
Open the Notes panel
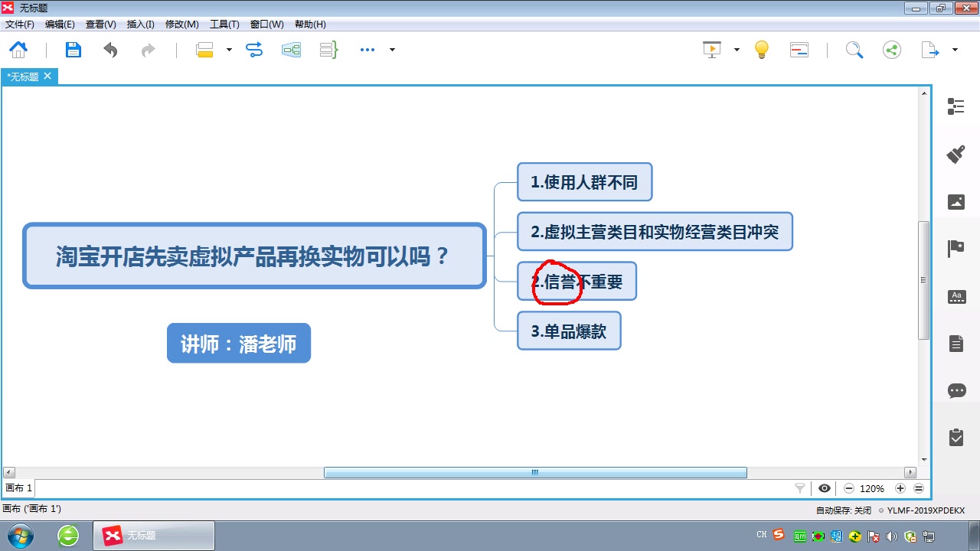pyautogui.click(x=956, y=344)
